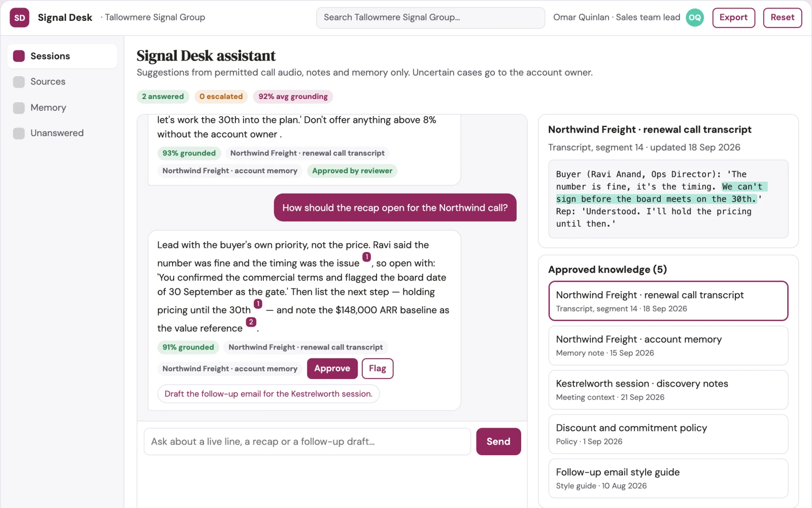Click the Reset button
This screenshot has height=508, width=812.
click(x=782, y=18)
